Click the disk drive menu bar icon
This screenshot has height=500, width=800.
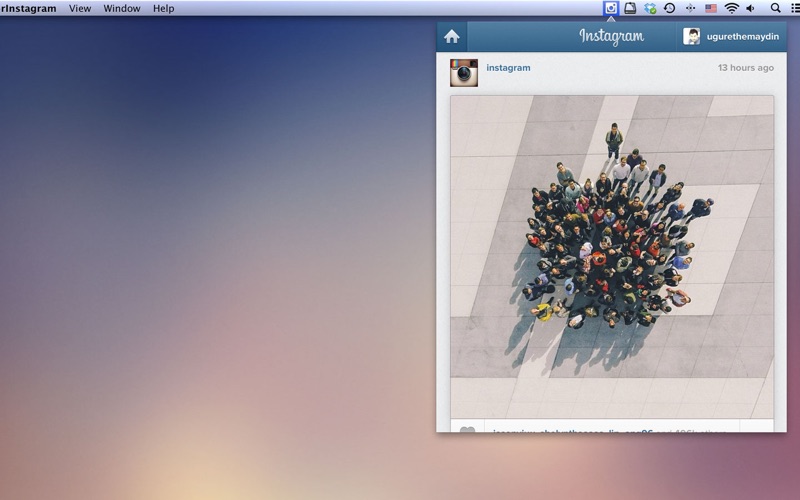(x=631, y=8)
